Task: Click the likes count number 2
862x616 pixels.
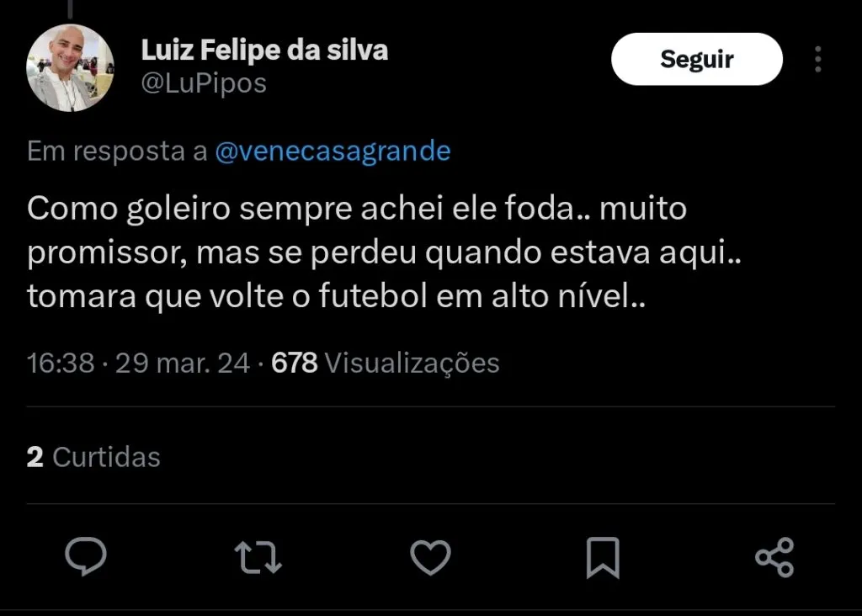Action: [35, 457]
